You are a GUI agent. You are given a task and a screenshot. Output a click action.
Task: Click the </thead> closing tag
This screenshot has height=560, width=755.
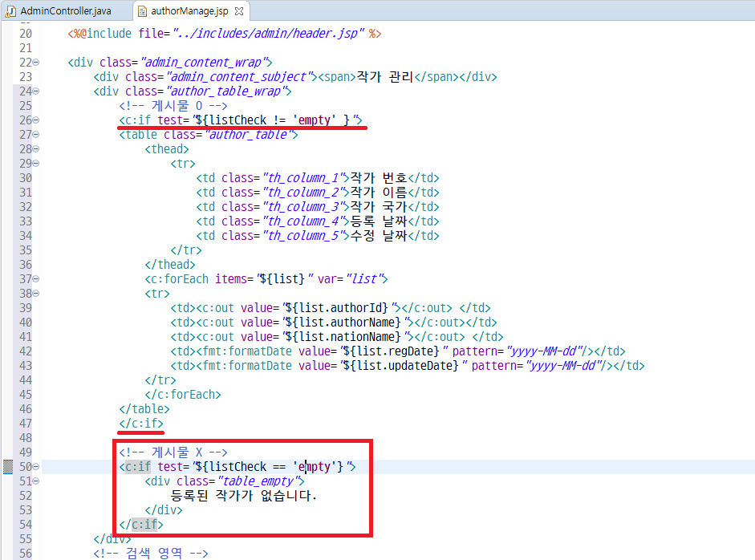coord(170,264)
